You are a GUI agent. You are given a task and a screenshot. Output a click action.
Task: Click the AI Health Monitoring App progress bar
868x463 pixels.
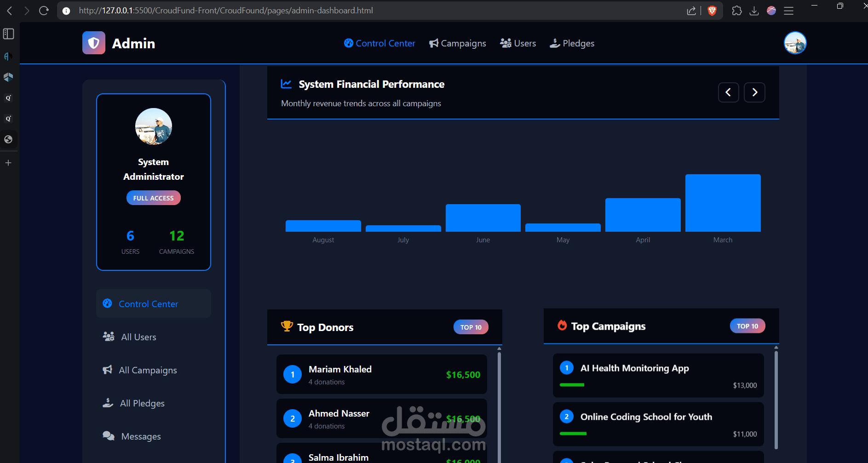pos(572,385)
